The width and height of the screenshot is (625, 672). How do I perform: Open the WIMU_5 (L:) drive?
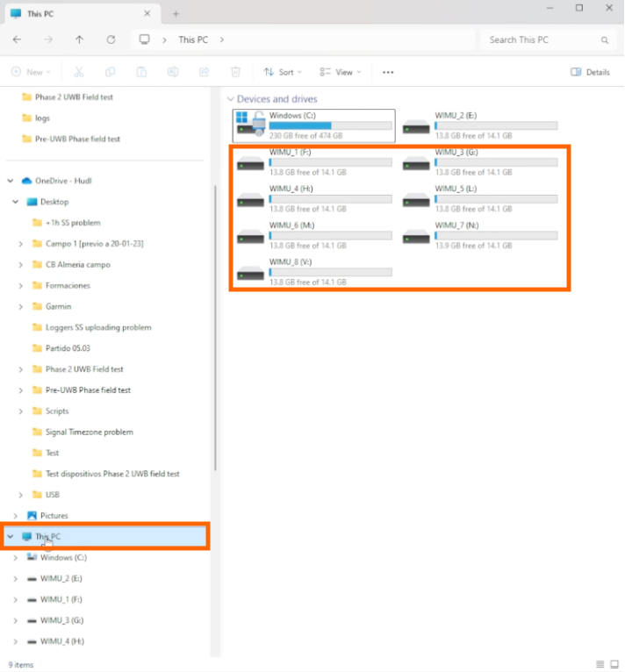(x=480, y=199)
